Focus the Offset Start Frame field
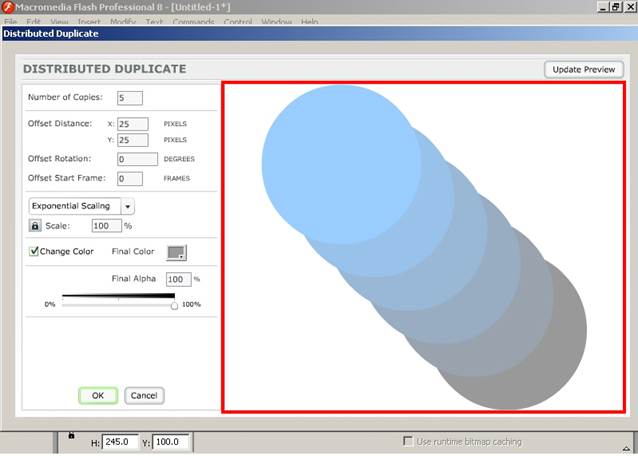Viewport: 638px width, 456px height. click(130, 179)
